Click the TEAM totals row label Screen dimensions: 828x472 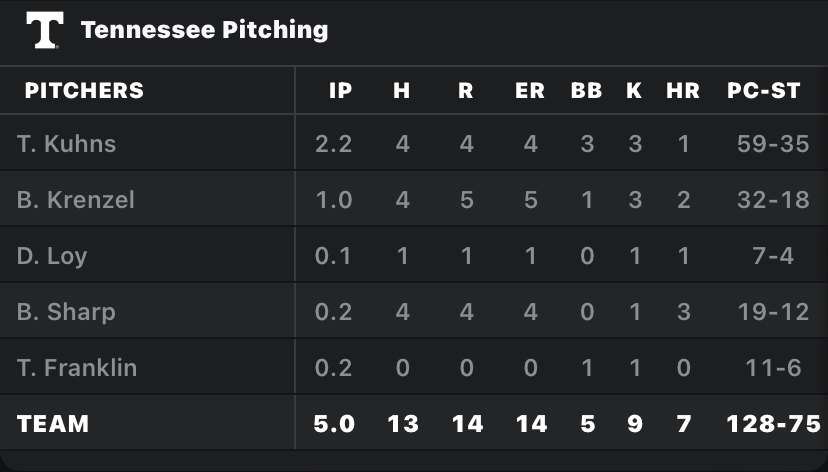tap(53, 423)
